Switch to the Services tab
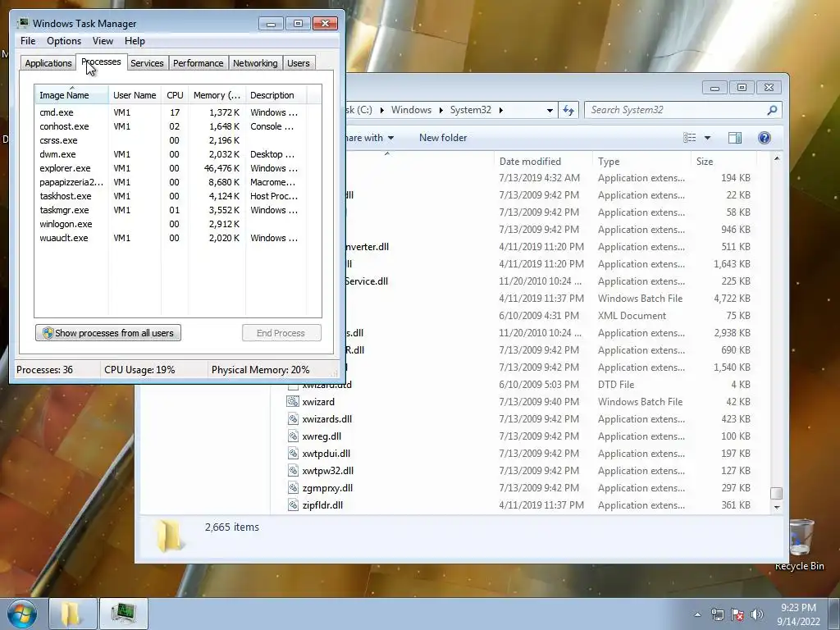Viewport: 840px width, 630px height. 147,62
